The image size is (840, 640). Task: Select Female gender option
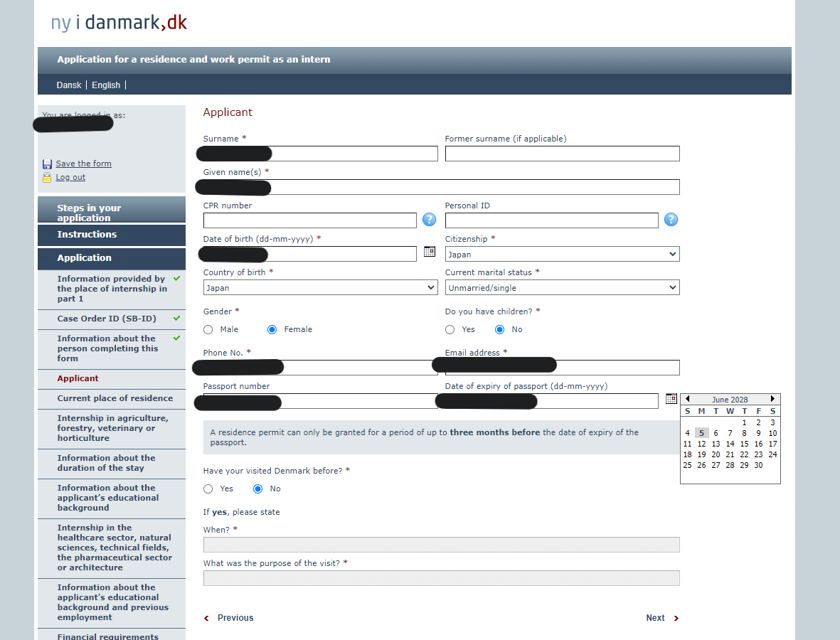[272, 330]
